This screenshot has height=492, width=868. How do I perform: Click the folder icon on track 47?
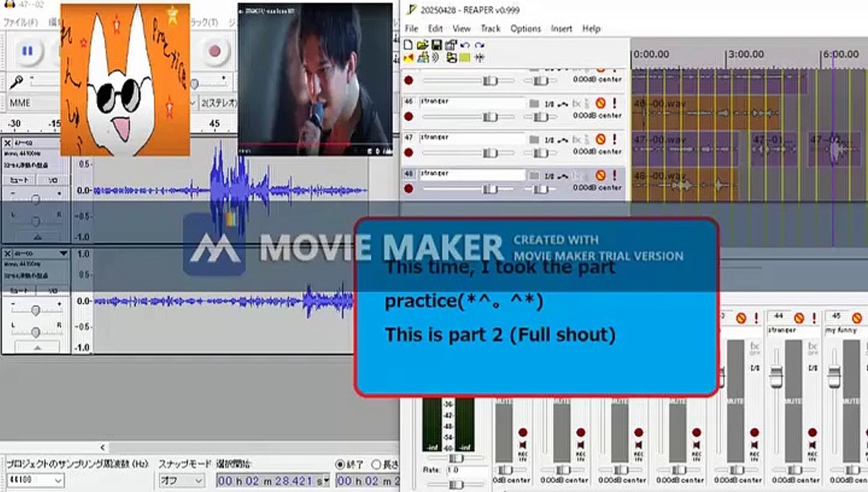point(534,139)
